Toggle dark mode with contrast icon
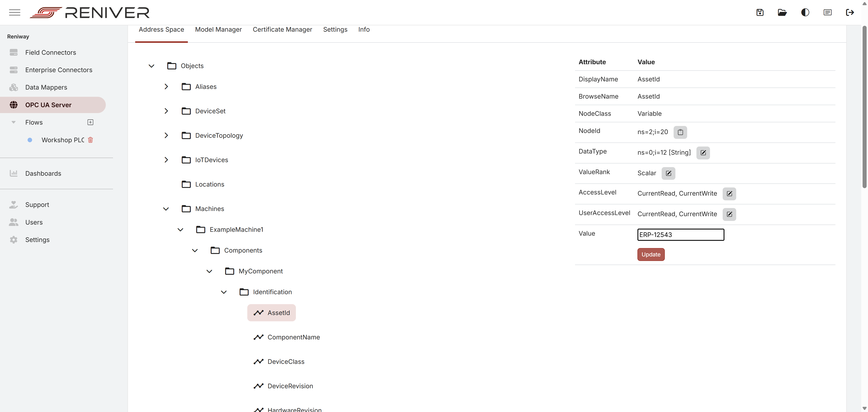This screenshot has width=868, height=412. [x=805, y=12]
